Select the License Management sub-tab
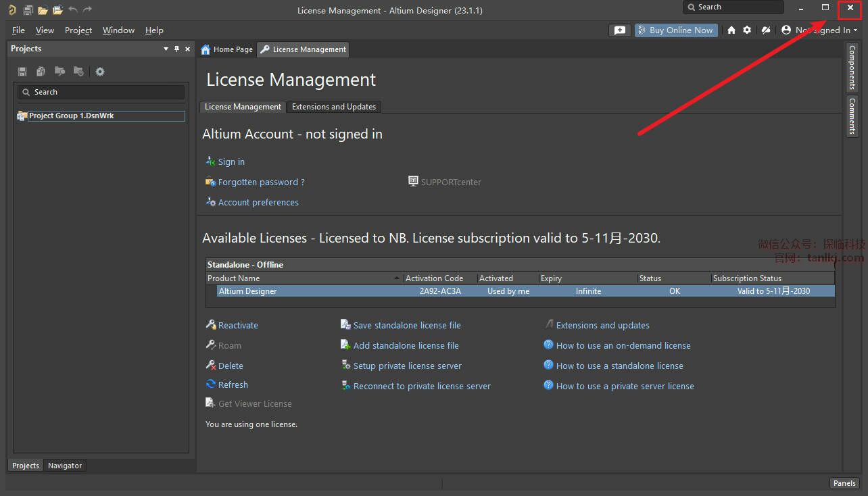Viewport: 868px width, 496px height. click(x=243, y=107)
